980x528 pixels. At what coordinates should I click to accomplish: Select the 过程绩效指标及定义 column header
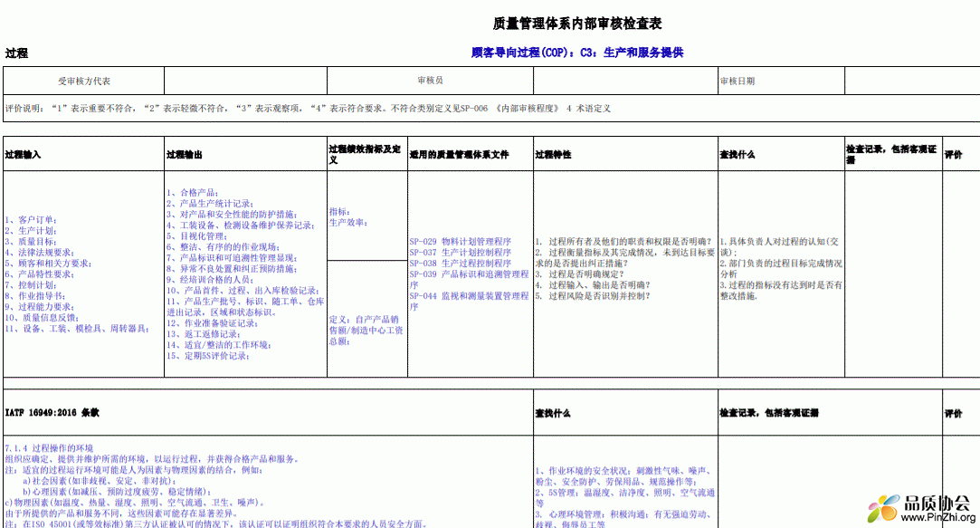pyautogui.click(x=367, y=154)
